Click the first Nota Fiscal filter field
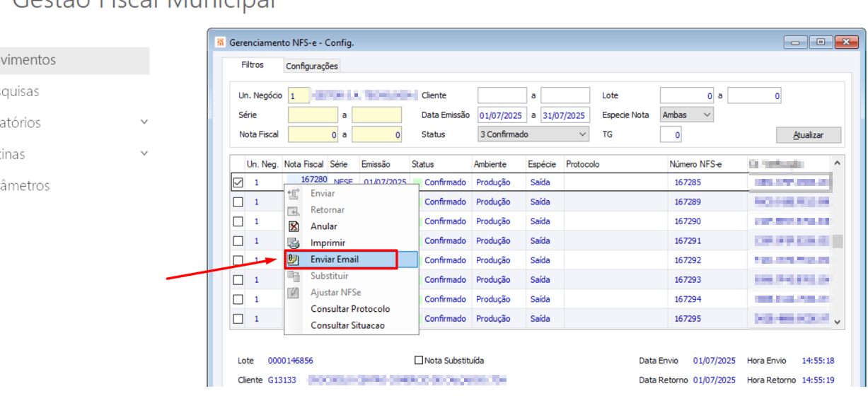 tap(313, 134)
